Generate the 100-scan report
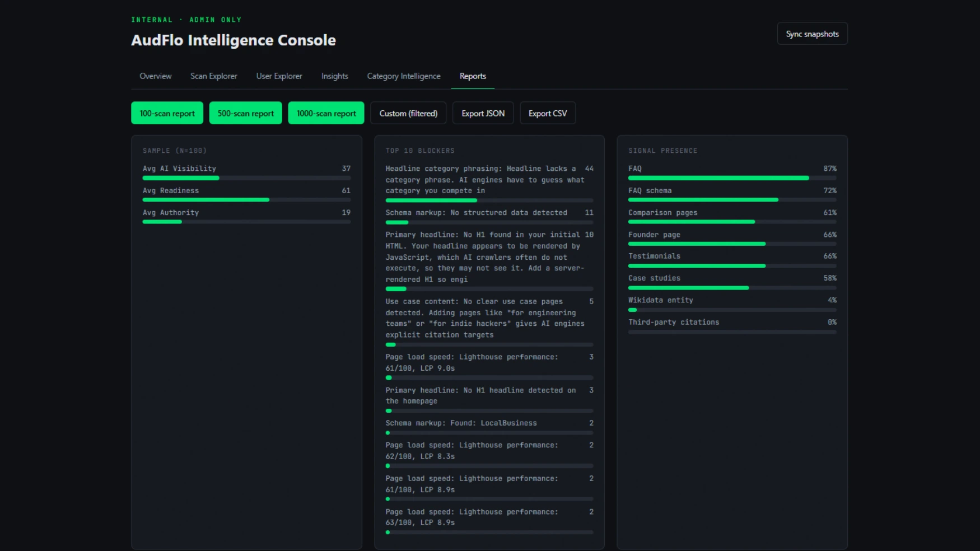This screenshot has height=551, width=980. 167,113
